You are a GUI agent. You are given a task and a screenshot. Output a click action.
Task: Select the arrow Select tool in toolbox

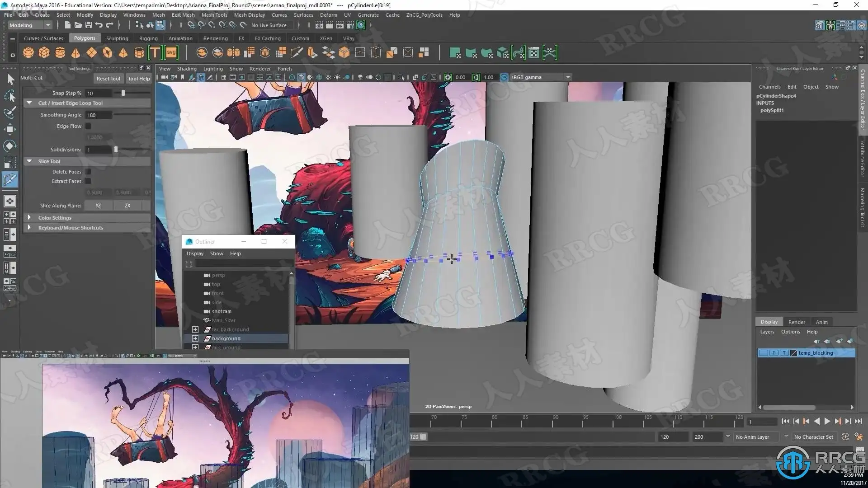[x=10, y=80]
